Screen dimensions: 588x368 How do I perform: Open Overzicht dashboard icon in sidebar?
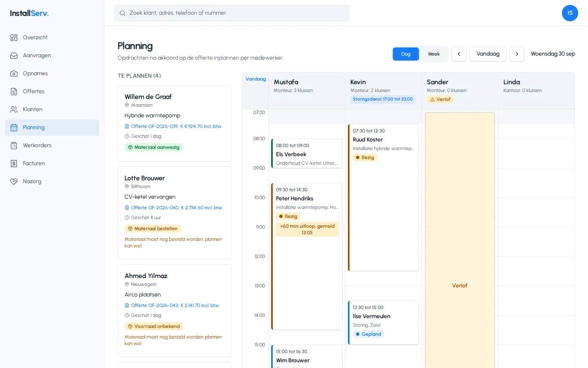pos(14,38)
